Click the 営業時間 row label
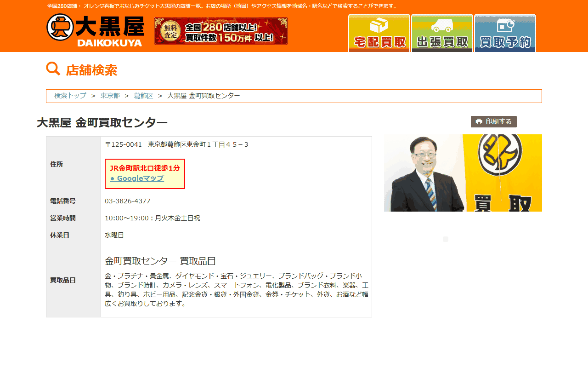Viewport: 588px width, 368px height. (x=63, y=218)
